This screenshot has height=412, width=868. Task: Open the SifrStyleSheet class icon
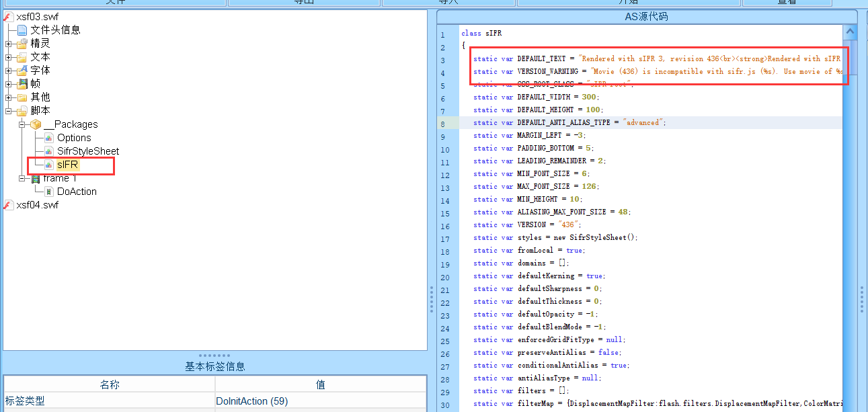tap(48, 151)
